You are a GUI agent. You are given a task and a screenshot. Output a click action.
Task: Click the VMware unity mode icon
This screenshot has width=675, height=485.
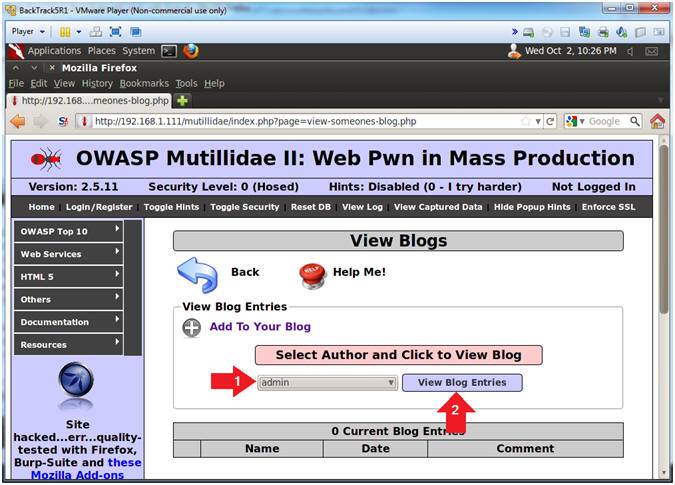pyautogui.click(x=135, y=32)
